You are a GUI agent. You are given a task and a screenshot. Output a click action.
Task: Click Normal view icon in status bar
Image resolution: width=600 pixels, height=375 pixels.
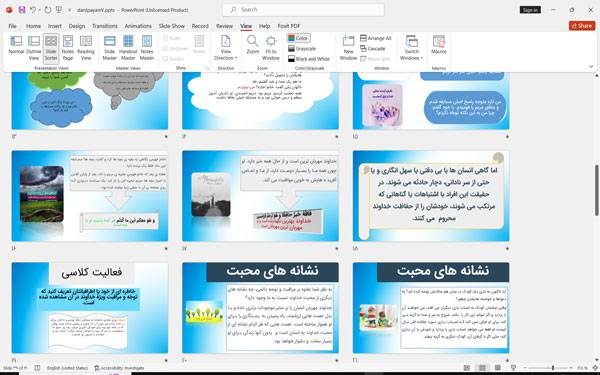(467, 368)
